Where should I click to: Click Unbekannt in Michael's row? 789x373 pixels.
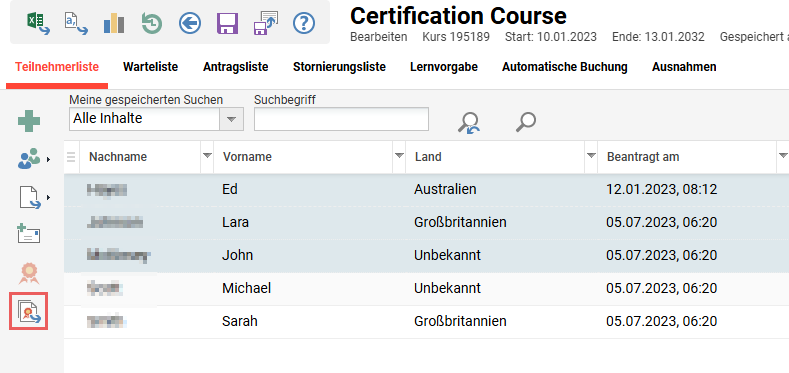point(447,288)
